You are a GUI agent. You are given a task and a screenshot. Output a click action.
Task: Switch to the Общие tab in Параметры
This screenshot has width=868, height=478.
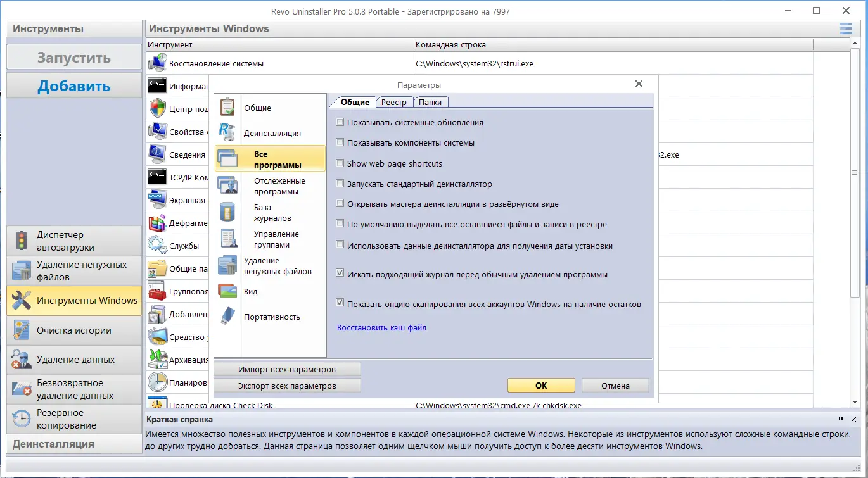355,102
